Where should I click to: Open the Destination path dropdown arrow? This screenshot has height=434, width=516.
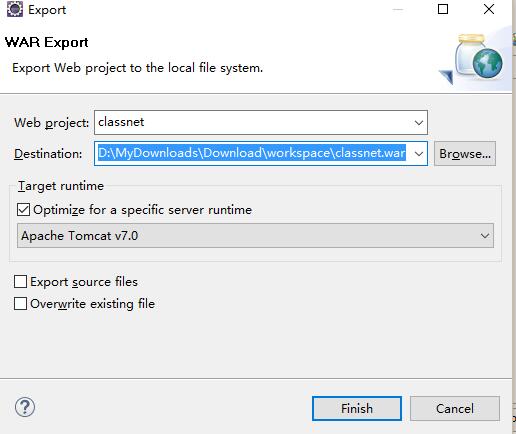(419, 154)
